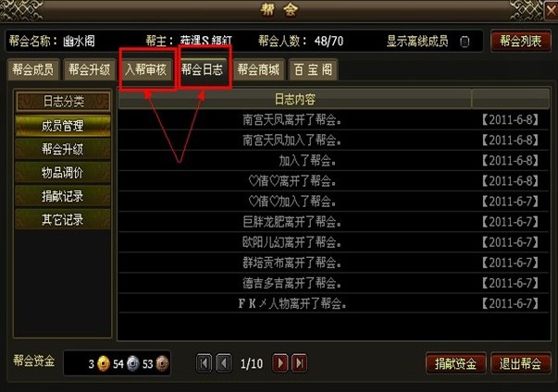The height and width of the screenshot is (392, 558).
Task: Click the 捐献资金 button
Action: click(x=455, y=363)
